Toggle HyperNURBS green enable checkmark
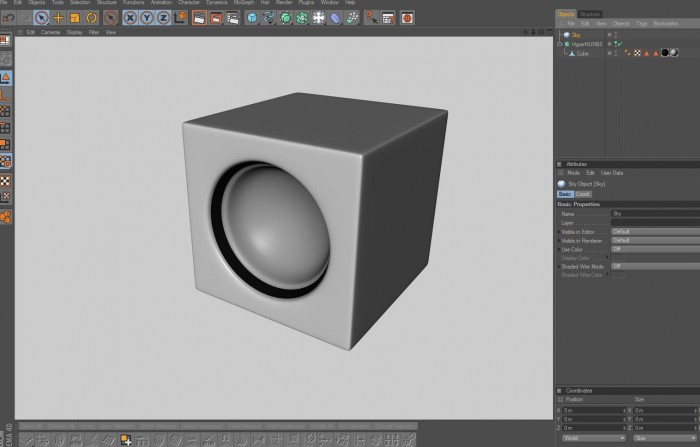Screen dimensions: 700x447 [x=620, y=44]
